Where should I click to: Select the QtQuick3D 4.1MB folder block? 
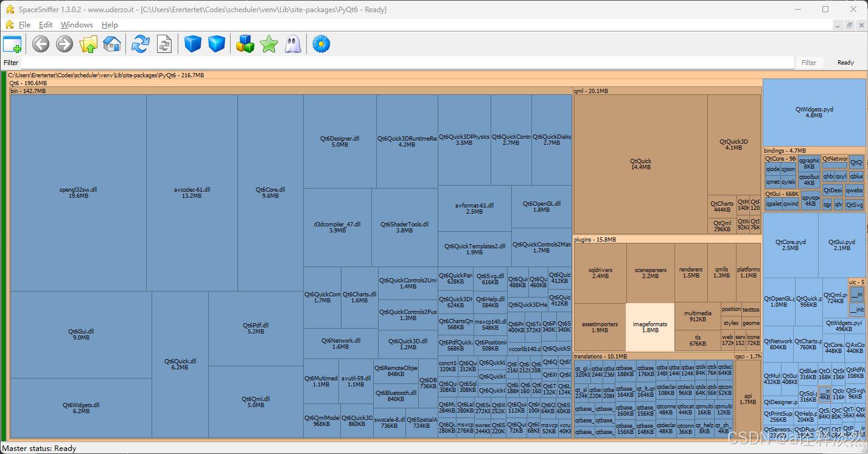[x=733, y=144]
